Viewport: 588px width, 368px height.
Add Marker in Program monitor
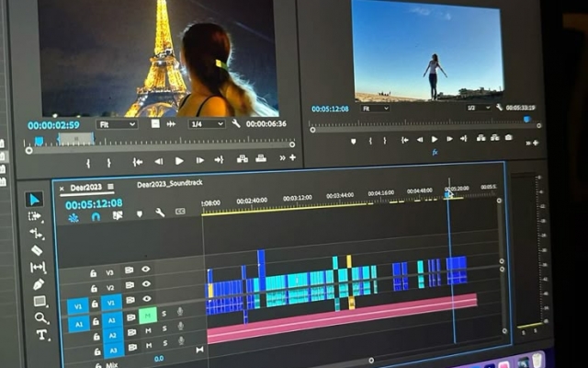click(x=353, y=142)
